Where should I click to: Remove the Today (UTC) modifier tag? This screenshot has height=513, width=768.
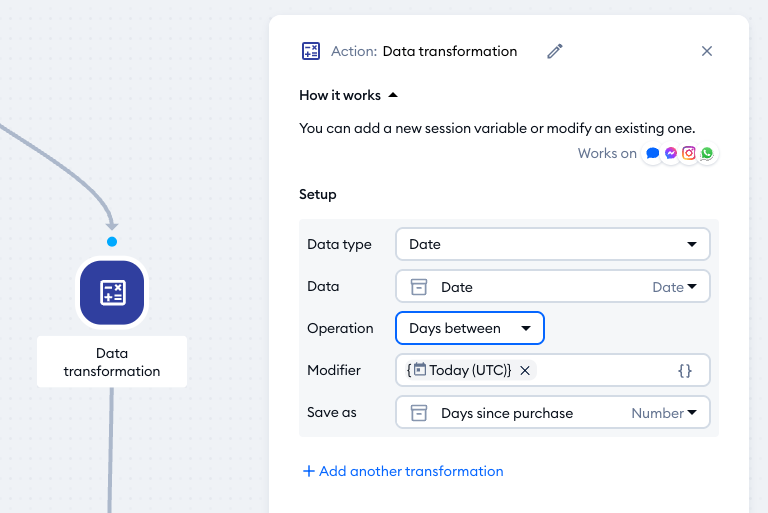point(525,370)
